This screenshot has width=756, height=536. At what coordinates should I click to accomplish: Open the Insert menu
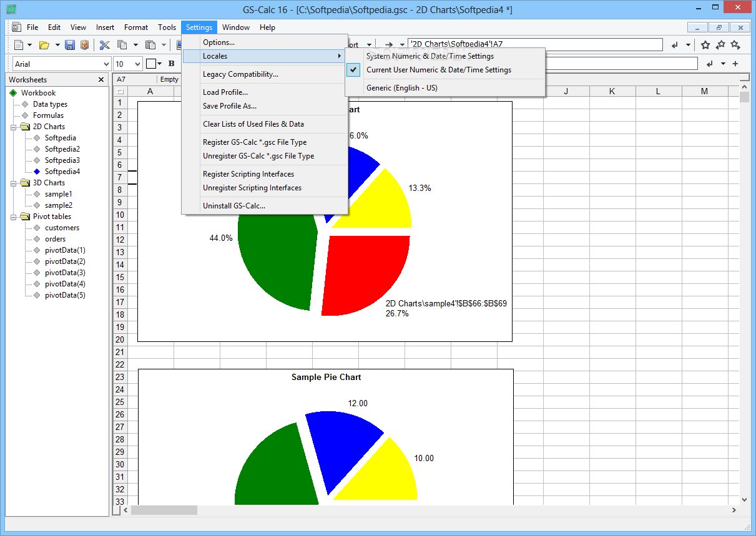point(105,27)
